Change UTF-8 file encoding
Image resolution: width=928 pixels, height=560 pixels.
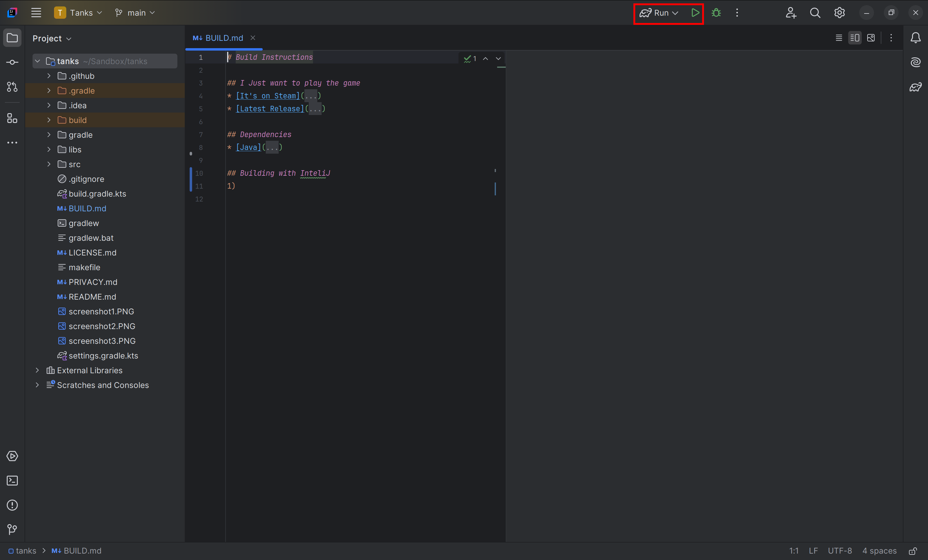(x=840, y=551)
